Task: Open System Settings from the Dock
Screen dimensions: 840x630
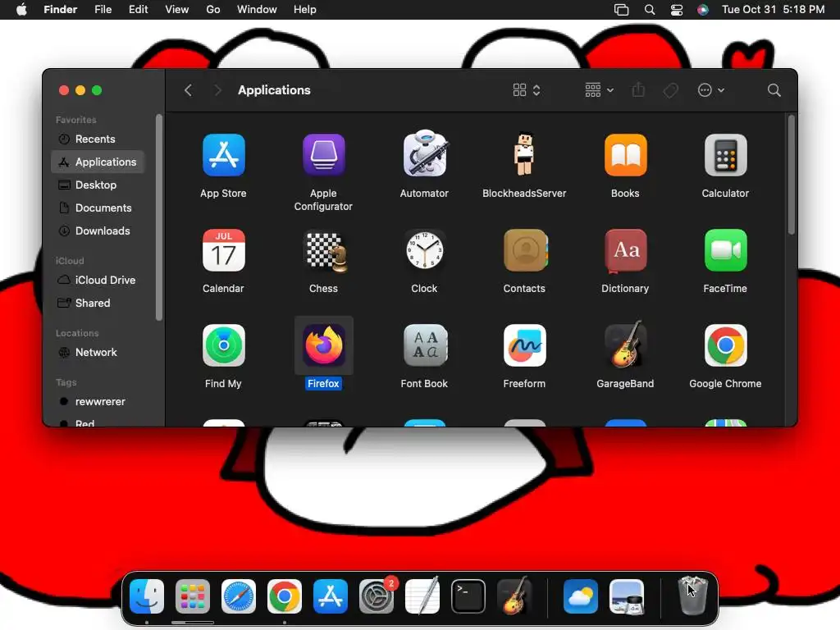Action: coord(376,596)
